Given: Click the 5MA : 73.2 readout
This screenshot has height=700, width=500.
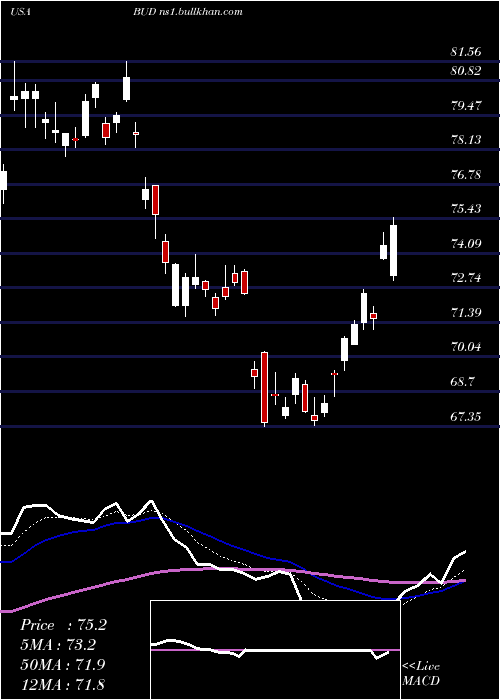Looking at the screenshot, I should coord(58,645).
